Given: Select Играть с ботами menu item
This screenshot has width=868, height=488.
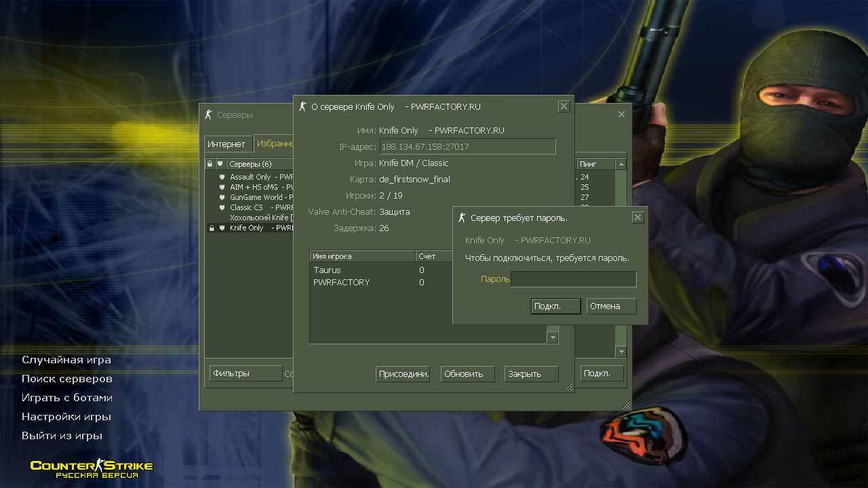Looking at the screenshot, I should [67, 398].
